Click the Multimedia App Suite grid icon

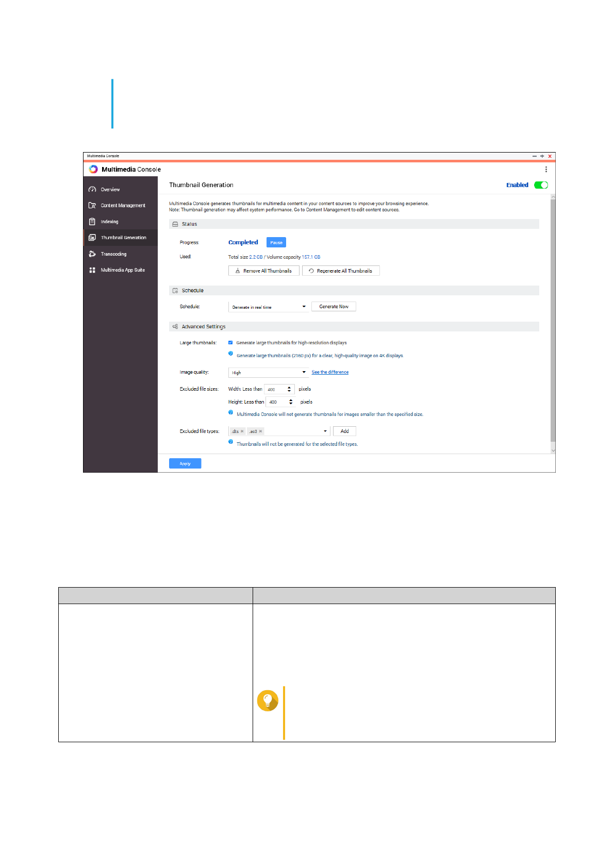pyautogui.click(x=92, y=270)
